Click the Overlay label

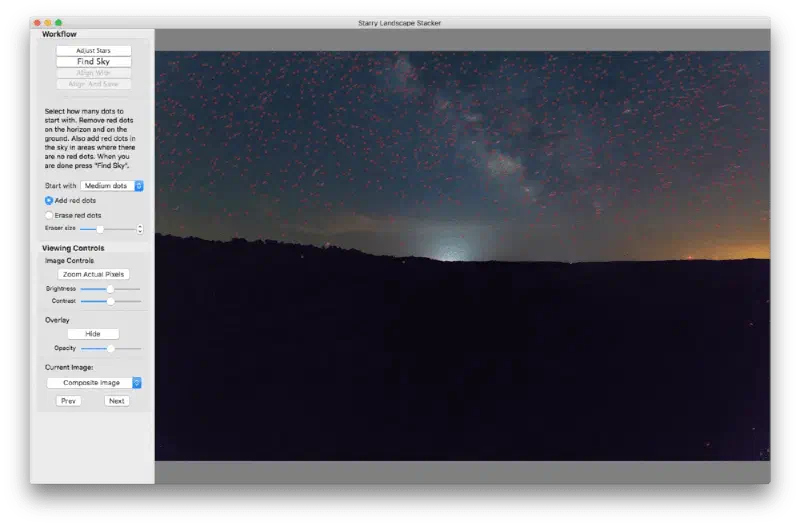(57, 320)
